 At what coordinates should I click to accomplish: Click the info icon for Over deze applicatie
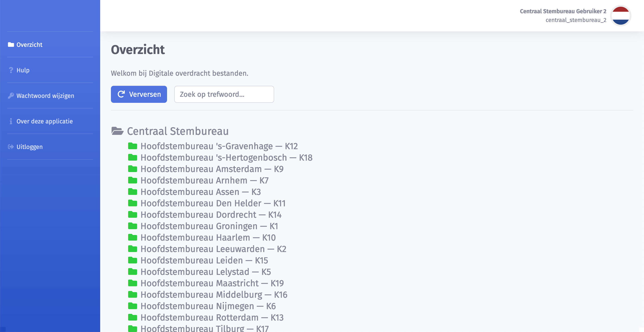[11, 121]
